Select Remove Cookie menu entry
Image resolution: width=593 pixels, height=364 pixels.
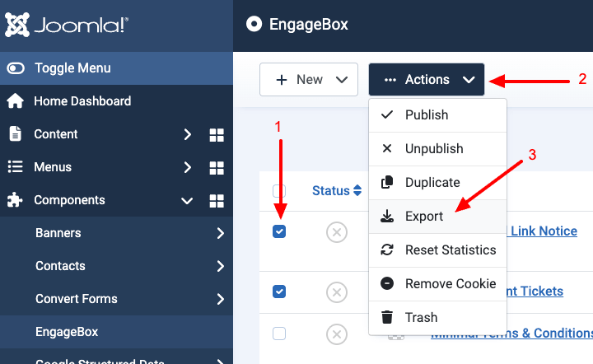[437, 284]
